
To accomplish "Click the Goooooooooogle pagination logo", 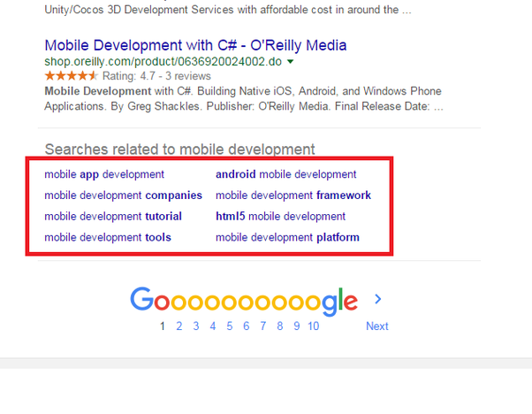I will pos(244,301).
